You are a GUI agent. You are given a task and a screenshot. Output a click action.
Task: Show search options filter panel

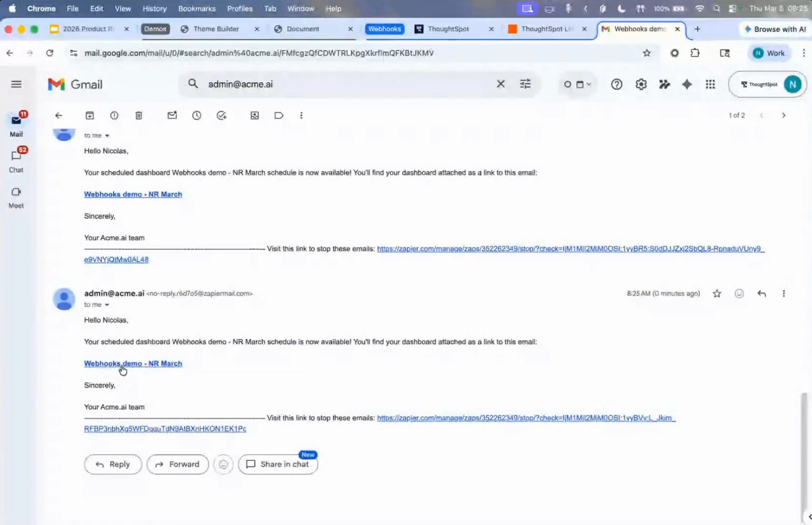(x=525, y=84)
